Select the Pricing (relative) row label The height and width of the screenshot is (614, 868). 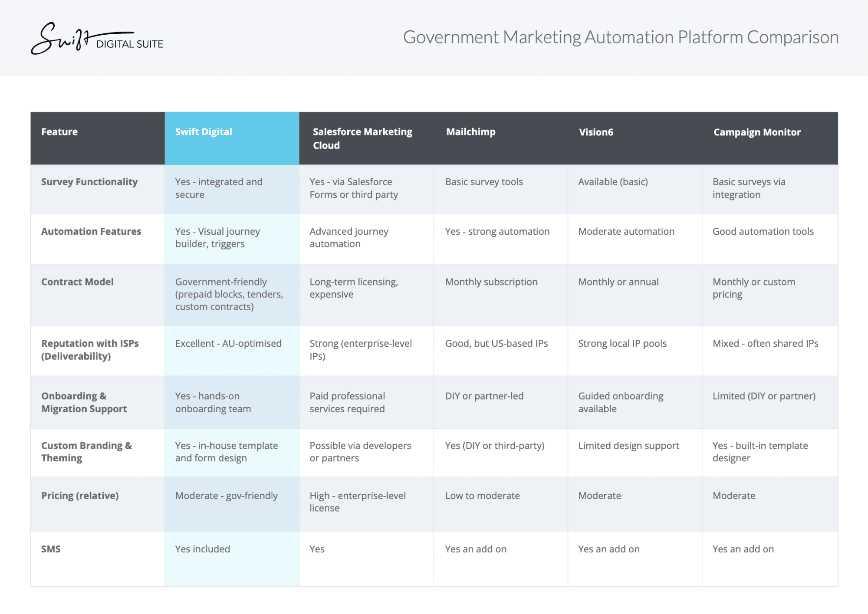[80, 496]
